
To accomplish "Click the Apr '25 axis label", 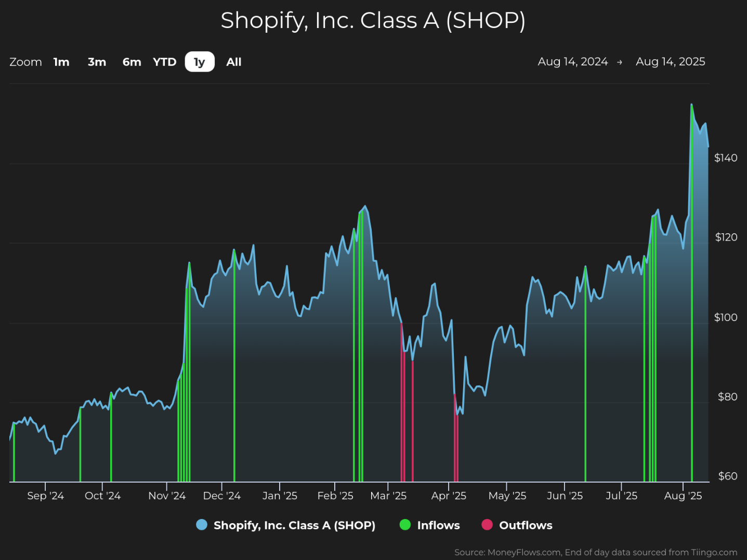I will [x=449, y=496].
